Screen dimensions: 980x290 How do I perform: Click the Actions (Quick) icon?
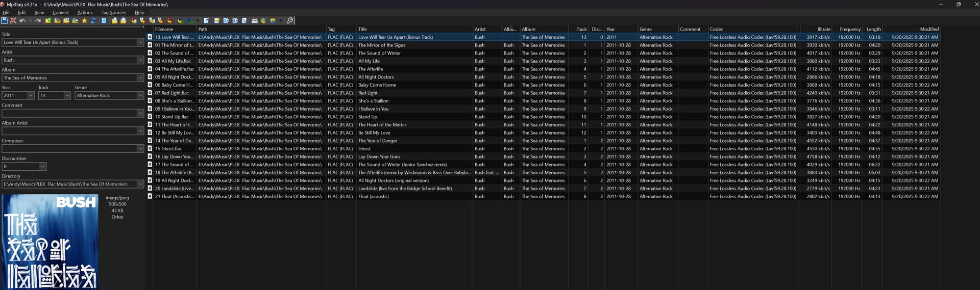point(189,21)
